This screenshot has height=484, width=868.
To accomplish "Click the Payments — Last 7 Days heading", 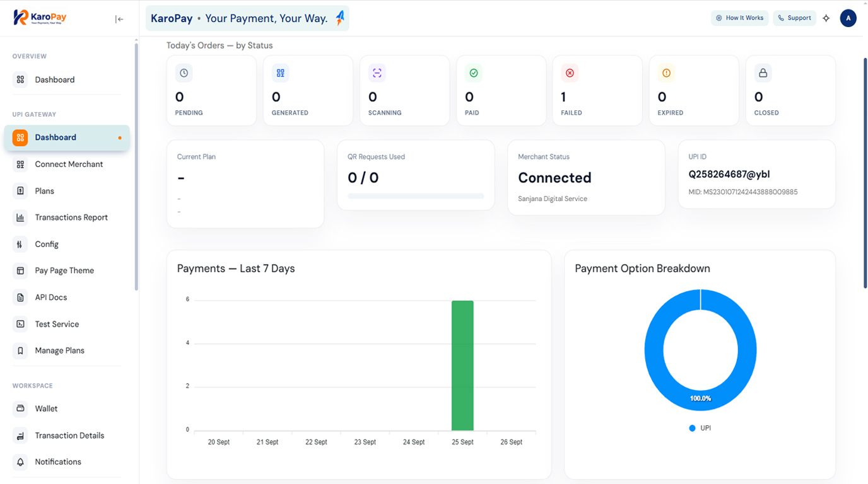I will point(236,268).
